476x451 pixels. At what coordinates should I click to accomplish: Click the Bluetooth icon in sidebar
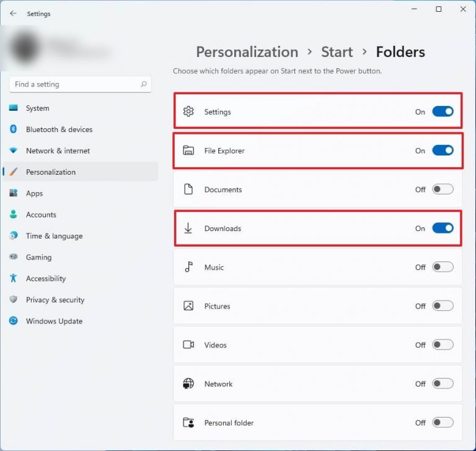click(x=14, y=129)
